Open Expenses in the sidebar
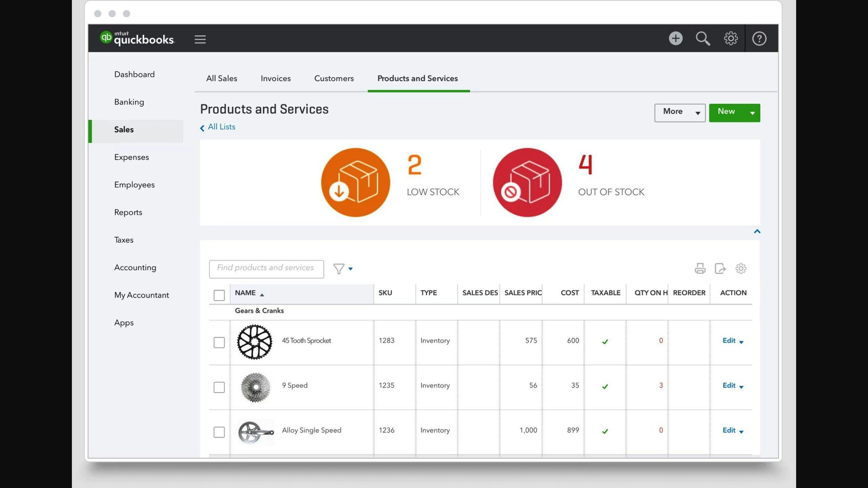 point(131,157)
